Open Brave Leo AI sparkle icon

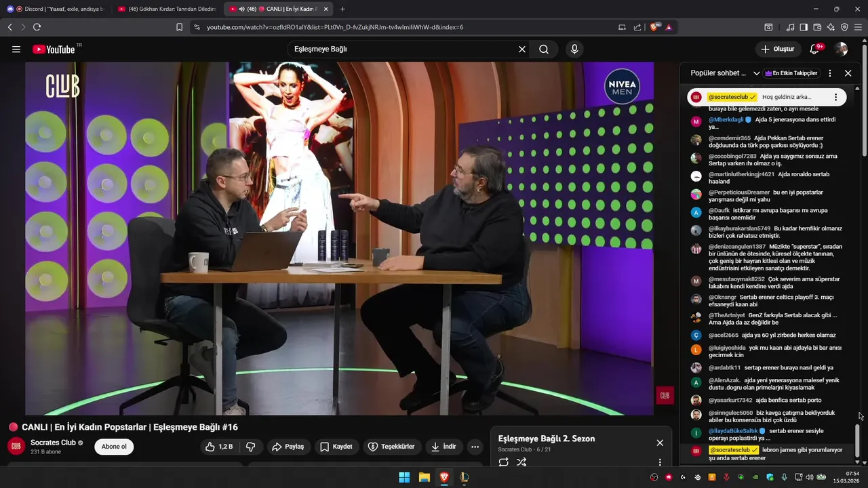pyautogui.click(x=831, y=27)
